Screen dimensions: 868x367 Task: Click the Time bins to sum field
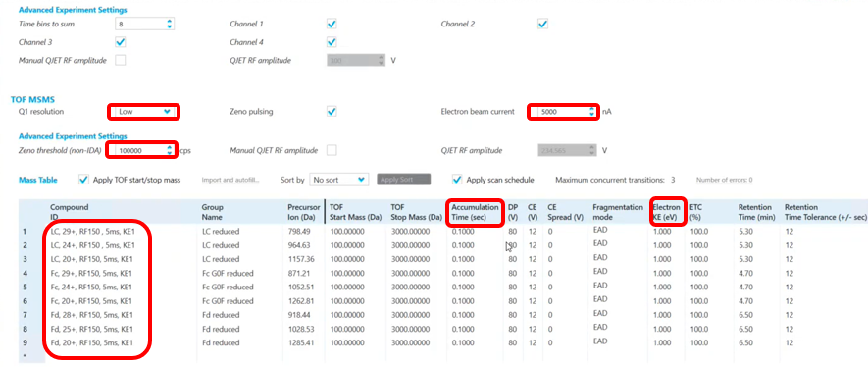144,24
